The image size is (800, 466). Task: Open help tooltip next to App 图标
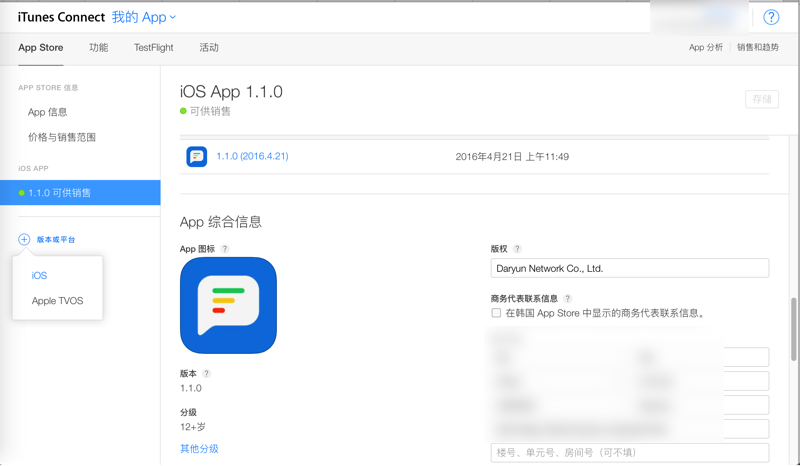(x=224, y=249)
